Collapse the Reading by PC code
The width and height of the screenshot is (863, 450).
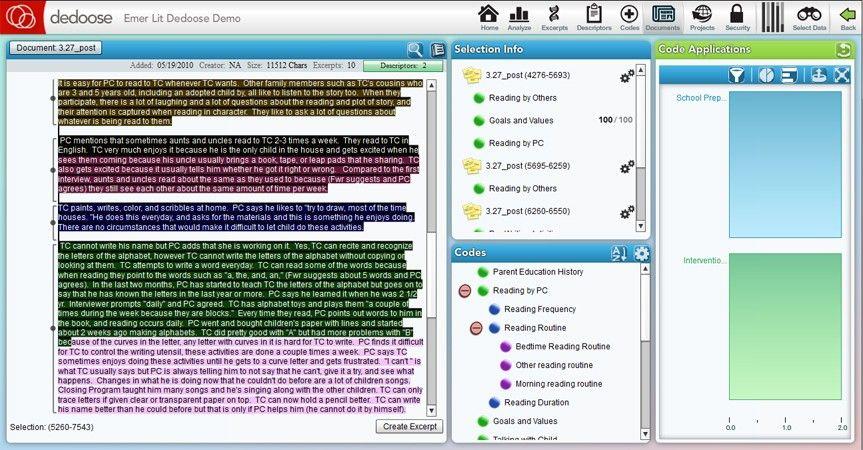[464, 290]
